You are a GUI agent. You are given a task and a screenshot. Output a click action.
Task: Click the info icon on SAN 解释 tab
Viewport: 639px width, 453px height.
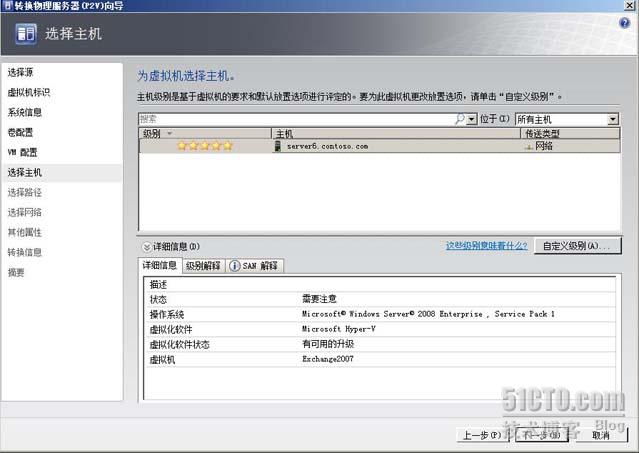234,266
